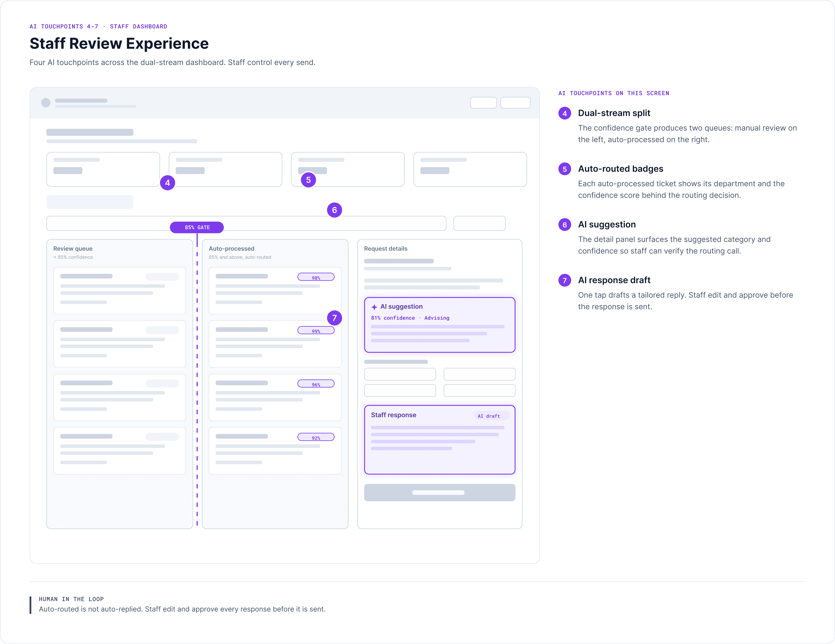Click inside the Staff response box
Screen dimensions: 835x644
440,440
